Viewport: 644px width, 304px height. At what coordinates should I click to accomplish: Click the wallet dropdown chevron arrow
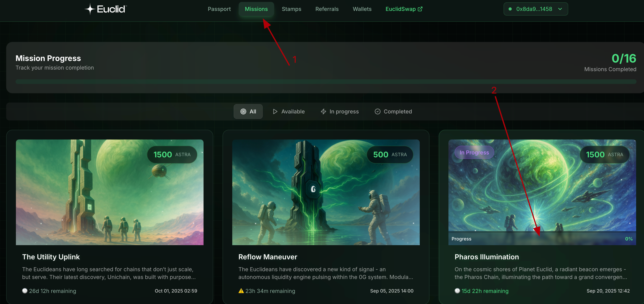click(560, 9)
